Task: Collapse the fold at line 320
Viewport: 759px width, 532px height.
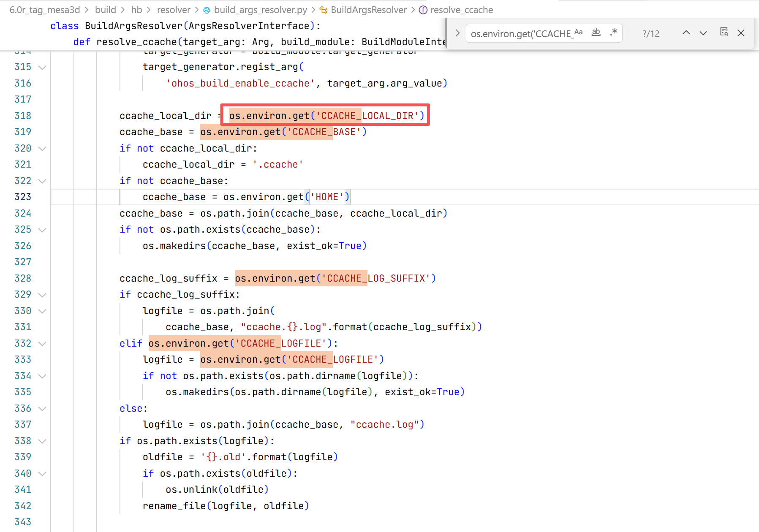Action: (x=42, y=149)
